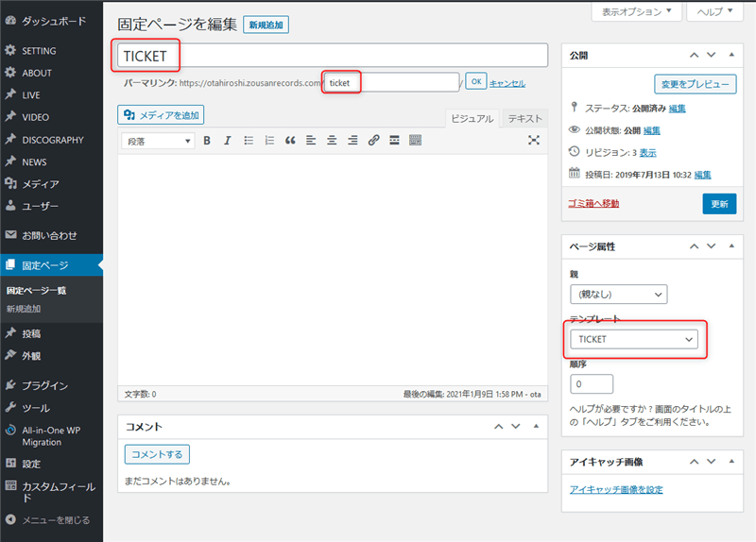Insert a numbered list
The height and width of the screenshot is (542, 756).
(269, 141)
